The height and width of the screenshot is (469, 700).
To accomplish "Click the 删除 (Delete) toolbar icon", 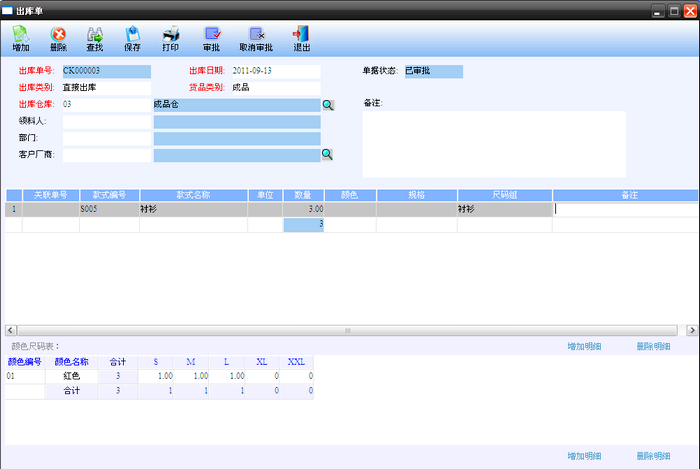I will [x=58, y=37].
